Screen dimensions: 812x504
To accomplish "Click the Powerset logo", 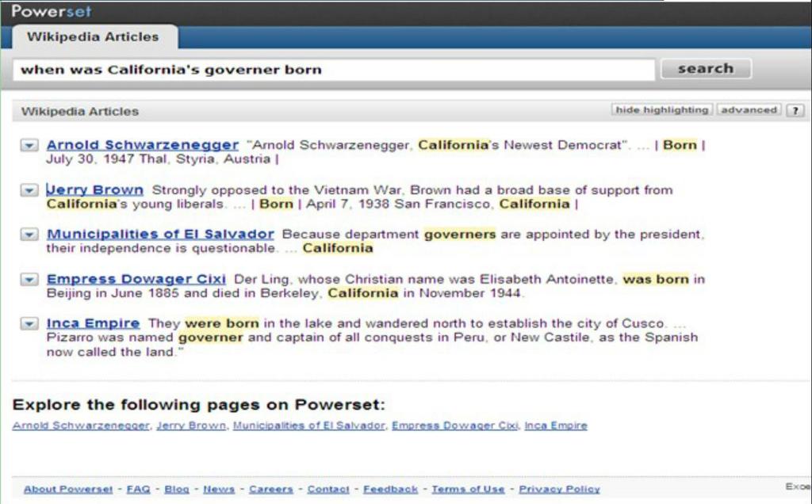I will pyautogui.click(x=51, y=11).
